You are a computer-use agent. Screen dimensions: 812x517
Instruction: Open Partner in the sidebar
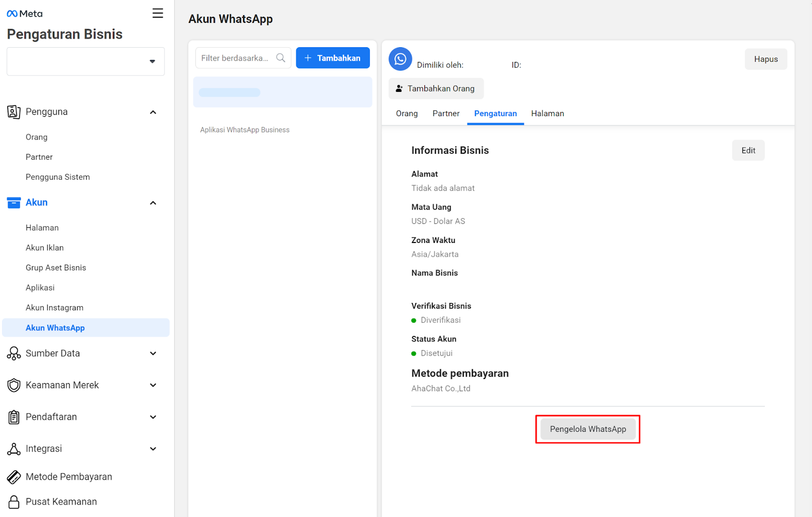(39, 157)
